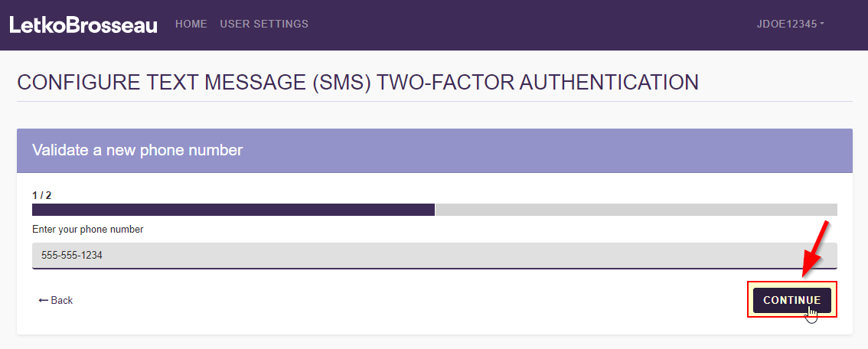868x349 pixels.
Task: Click the "Enter your phone number" label
Action: pyautogui.click(x=88, y=230)
